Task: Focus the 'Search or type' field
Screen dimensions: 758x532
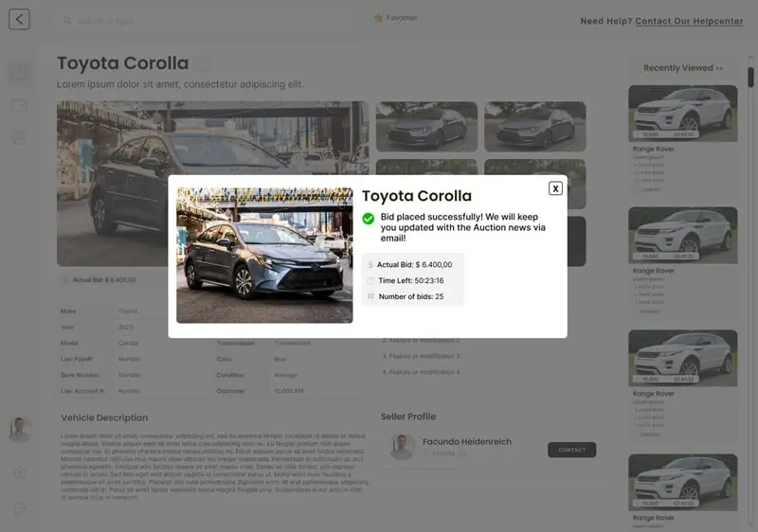Action: 203,21
